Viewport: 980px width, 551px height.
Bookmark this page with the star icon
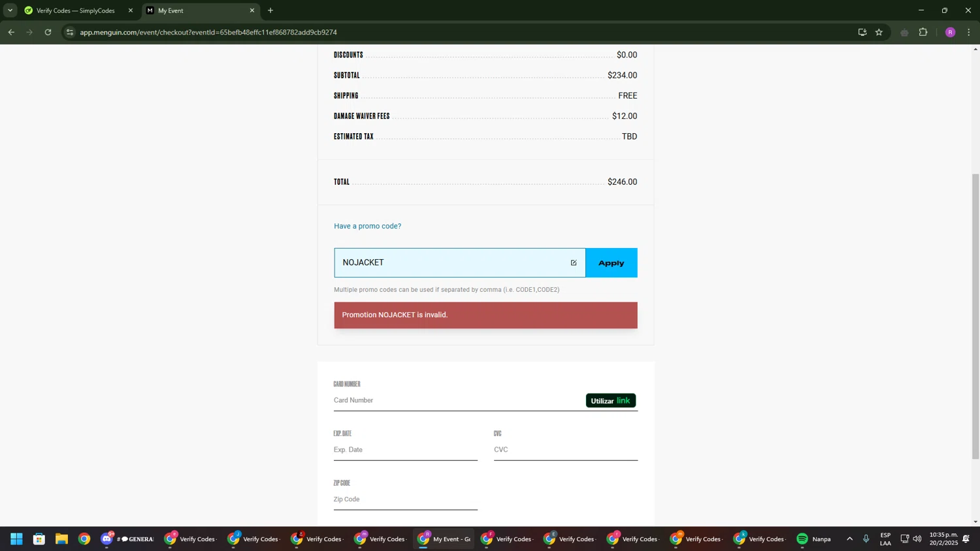tap(879, 32)
